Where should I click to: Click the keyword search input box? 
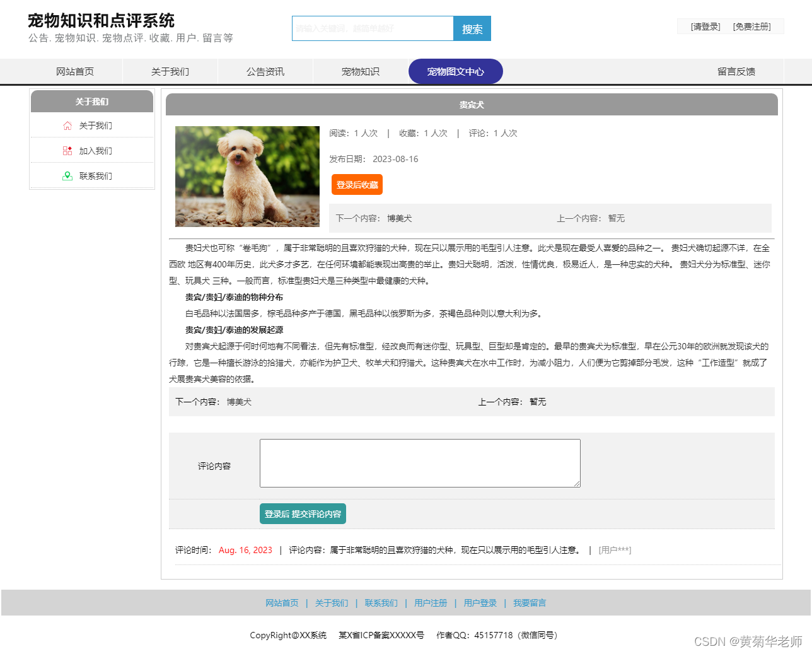point(372,28)
